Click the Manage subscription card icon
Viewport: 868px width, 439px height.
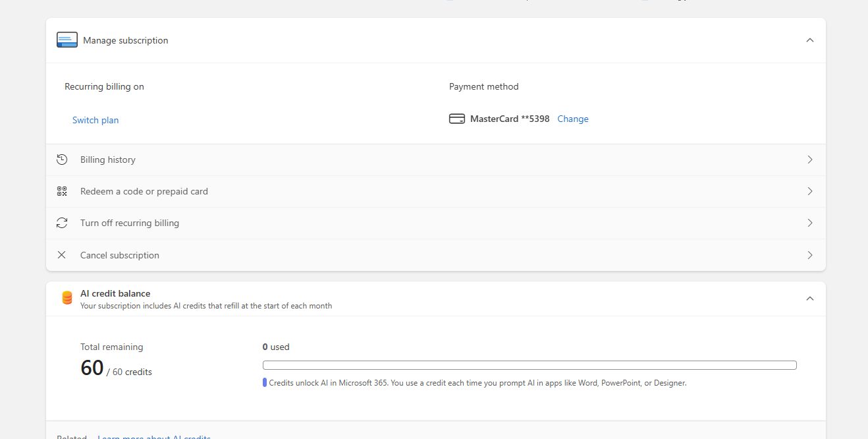(x=67, y=40)
